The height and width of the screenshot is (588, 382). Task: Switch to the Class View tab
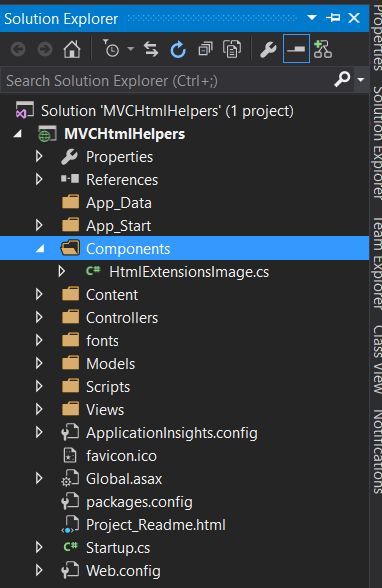[377, 360]
